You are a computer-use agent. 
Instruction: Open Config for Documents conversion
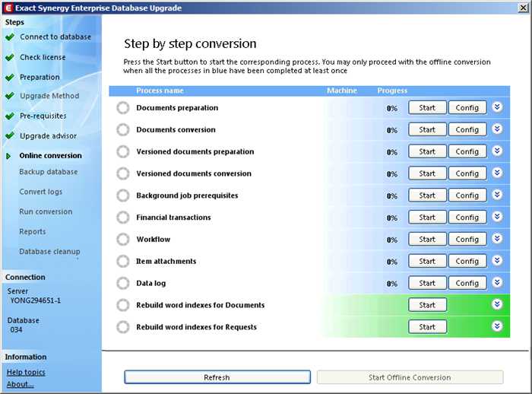click(x=467, y=130)
